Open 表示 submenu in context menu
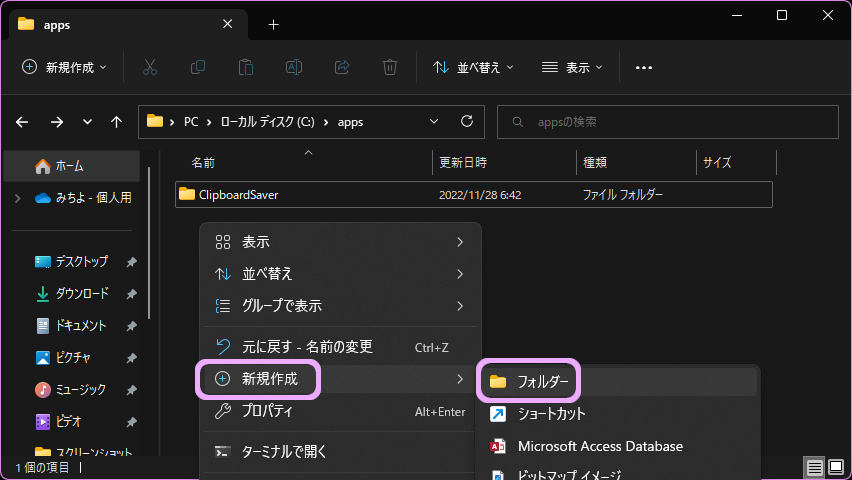The width and height of the screenshot is (852, 480). 340,242
